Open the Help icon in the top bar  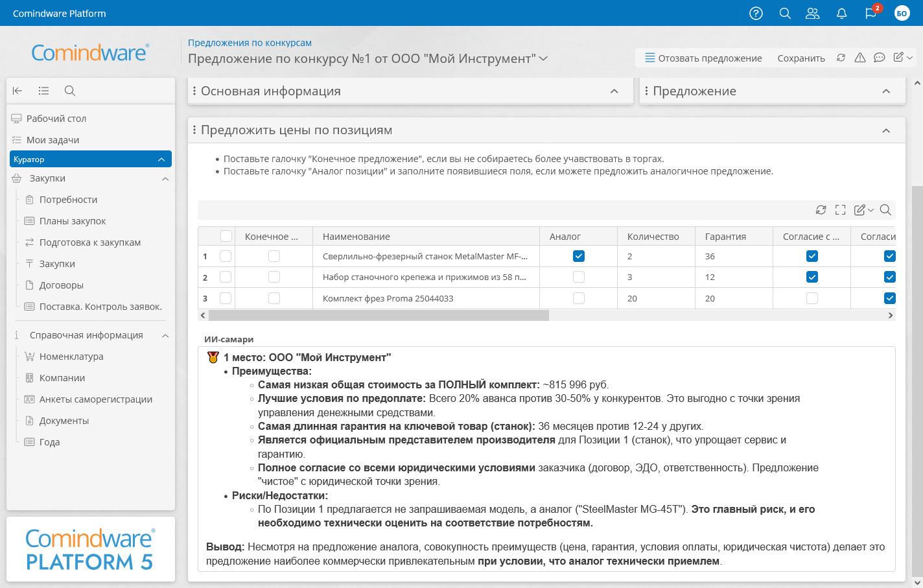[756, 13]
